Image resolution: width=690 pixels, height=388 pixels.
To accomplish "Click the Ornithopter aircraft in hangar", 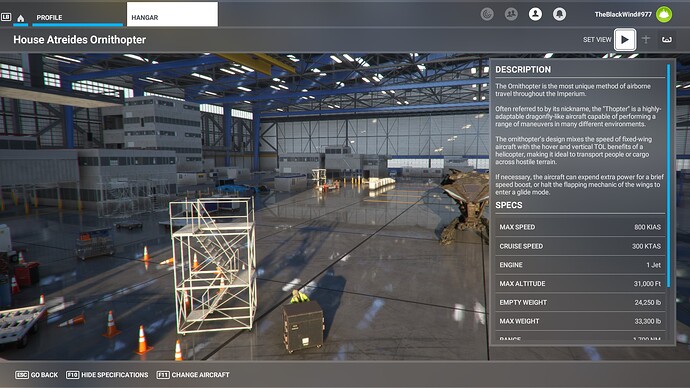I will [466, 206].
